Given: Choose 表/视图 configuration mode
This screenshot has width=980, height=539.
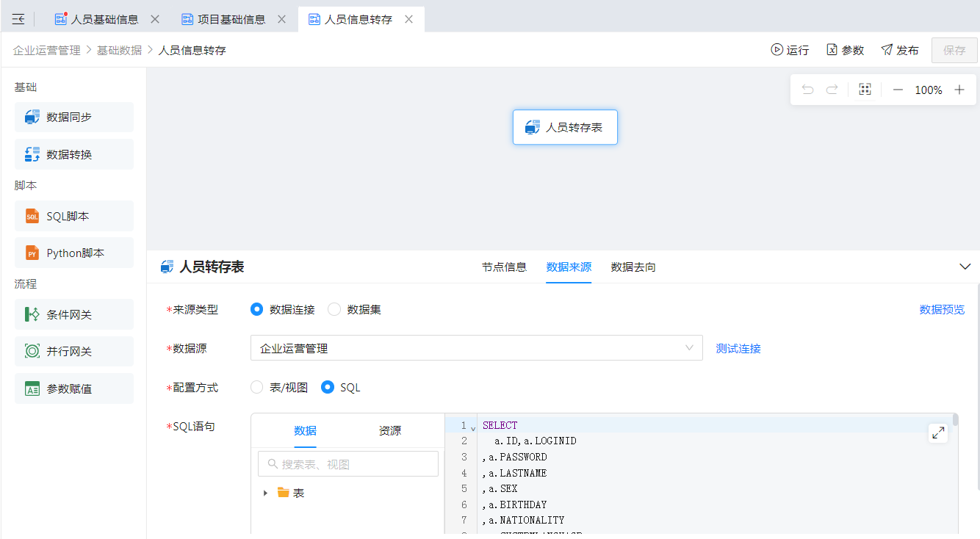Looking at the screenshot, I should [257, 387].
